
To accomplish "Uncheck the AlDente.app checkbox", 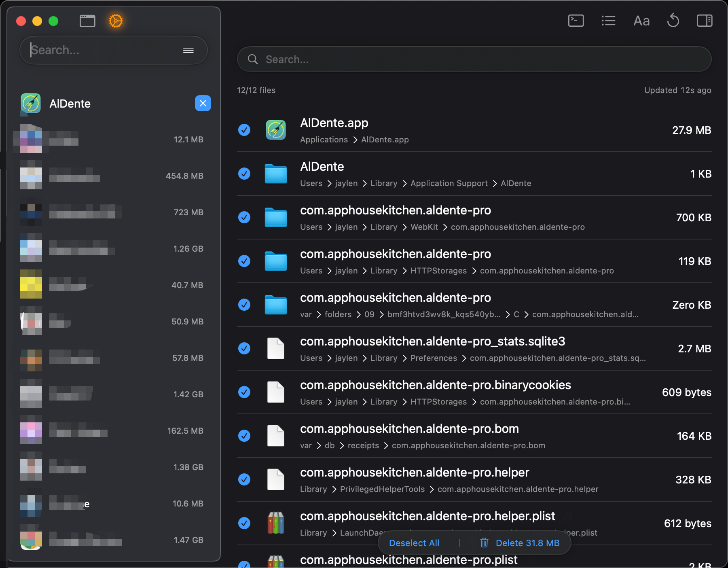I will tap(244, 130).
